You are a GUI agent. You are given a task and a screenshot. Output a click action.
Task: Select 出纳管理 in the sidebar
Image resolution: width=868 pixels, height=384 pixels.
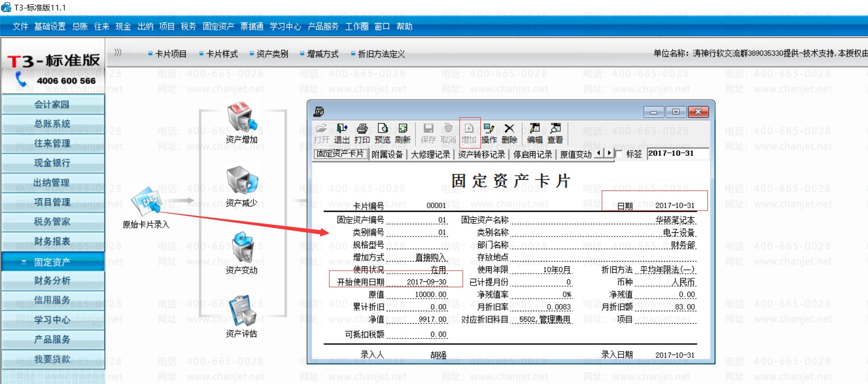click(x=53, y=183)
